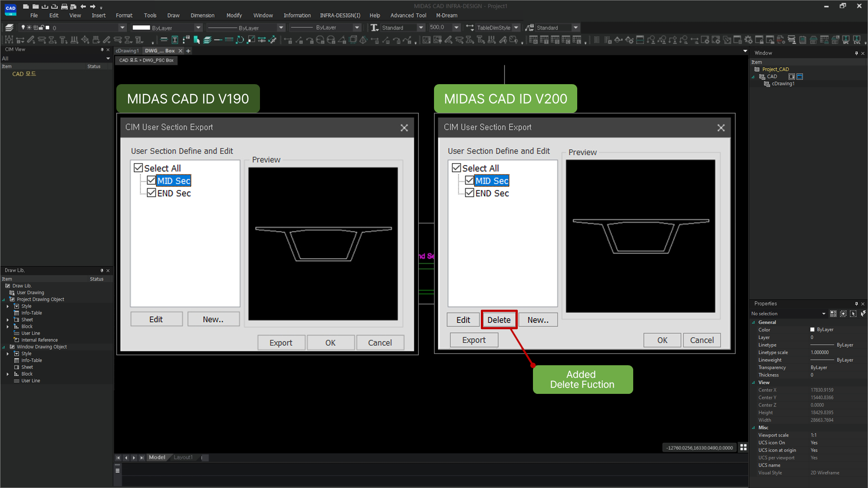The width and height of the screenshot is (868, 488).
Task: Click the Text Style icon beside Standard
Action: (x=374, y=27)
